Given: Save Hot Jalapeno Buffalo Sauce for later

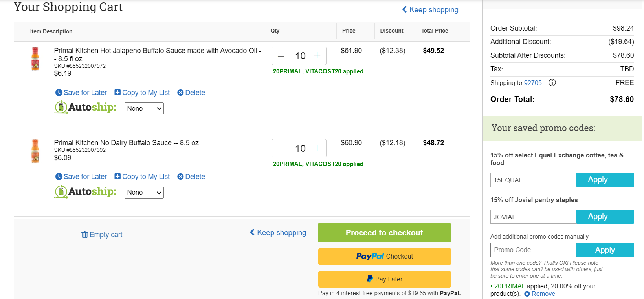Looking at the screenshot, I should (81, 93).
